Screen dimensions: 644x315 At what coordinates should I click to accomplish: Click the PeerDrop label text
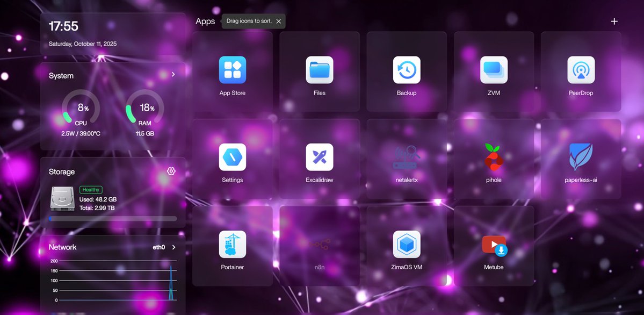point(581,93)
